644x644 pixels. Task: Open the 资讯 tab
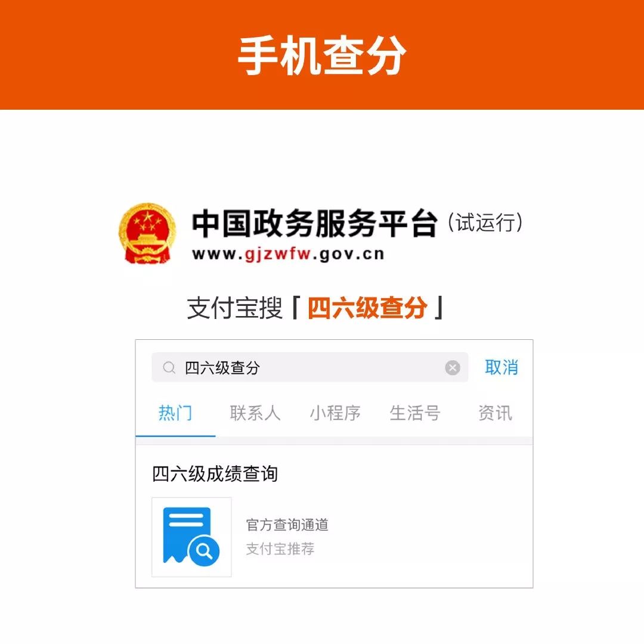(x=495, y=413)
